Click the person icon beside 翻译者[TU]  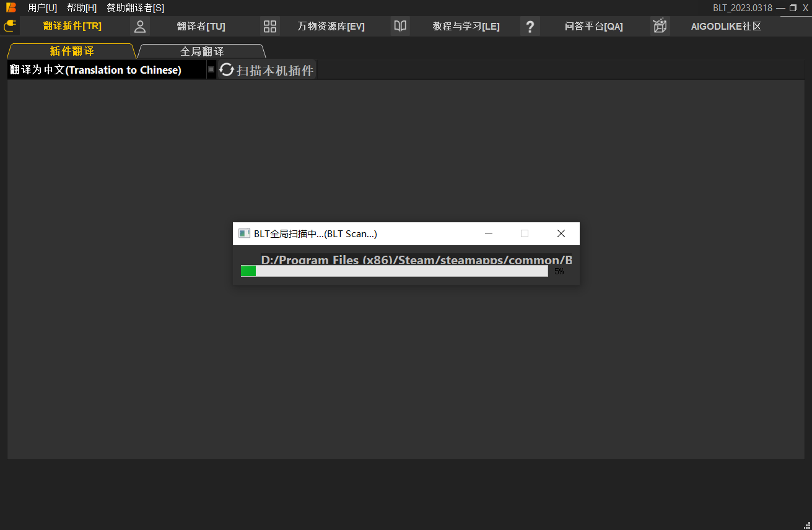pyautogui.click(x=140, y=26)
